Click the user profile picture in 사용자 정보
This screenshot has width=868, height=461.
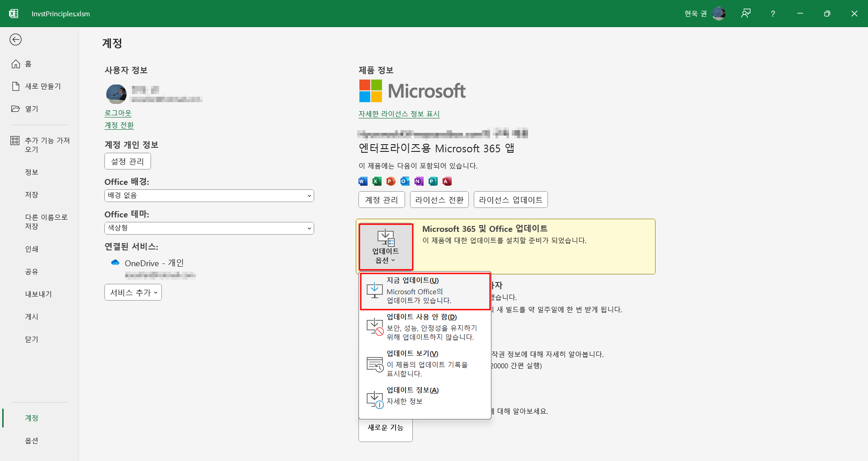tap(116, 94)
